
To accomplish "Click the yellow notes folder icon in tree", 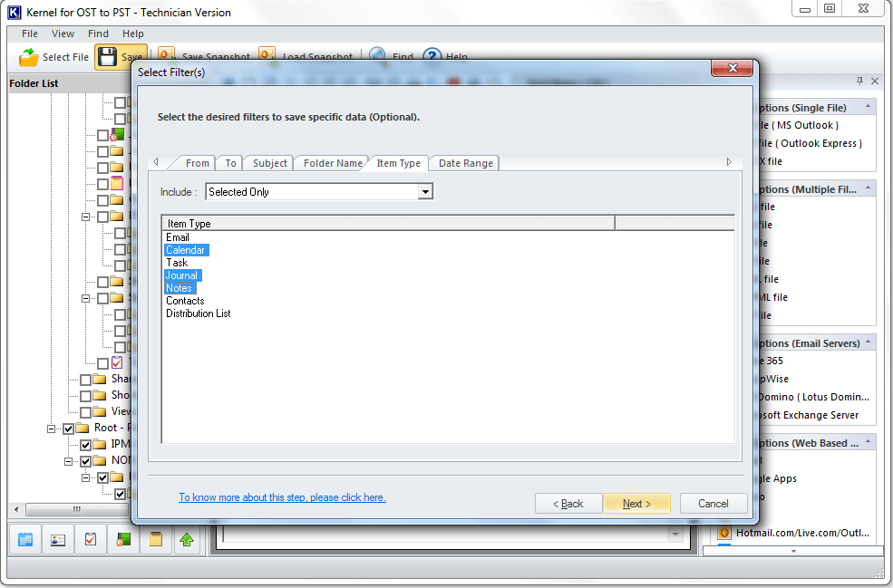I will [117, 183].
